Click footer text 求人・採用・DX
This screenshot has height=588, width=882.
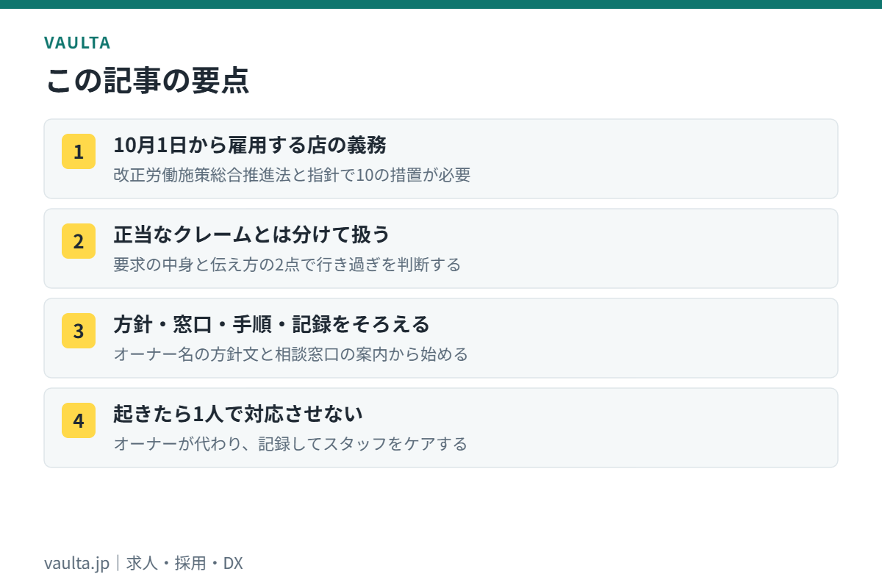tap(184, 564)
